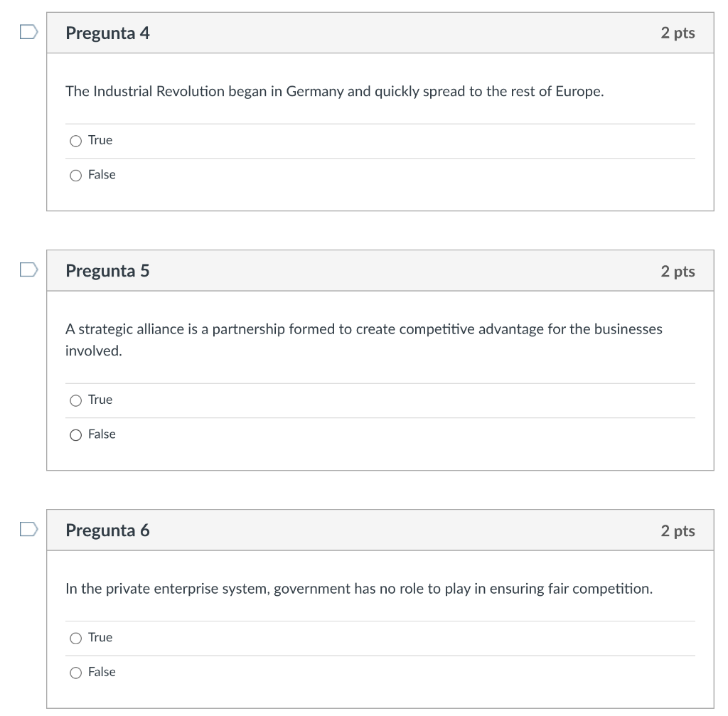Viewport: 728px width, 716px height.
Task: Click the 'Pregunta 6' heading
Action: pos(107,530)
